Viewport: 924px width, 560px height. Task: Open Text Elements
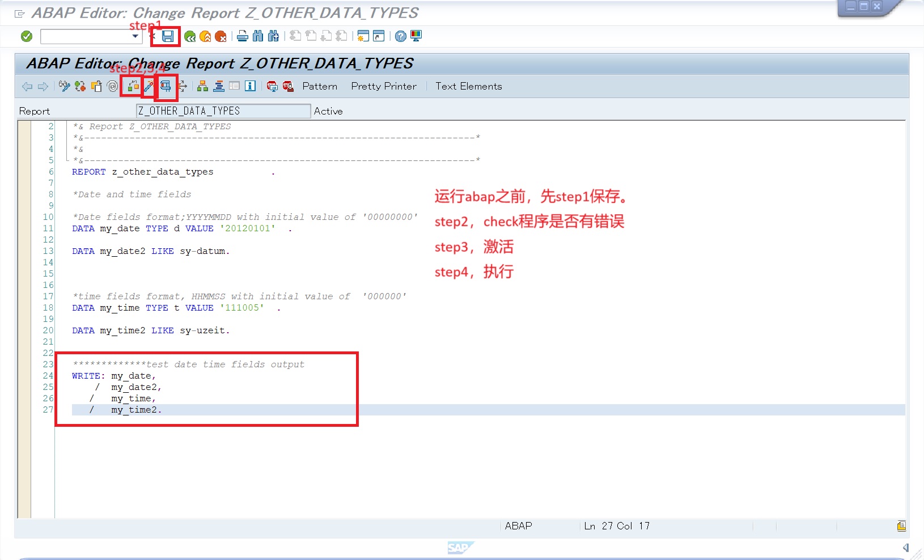coord(468,86)
